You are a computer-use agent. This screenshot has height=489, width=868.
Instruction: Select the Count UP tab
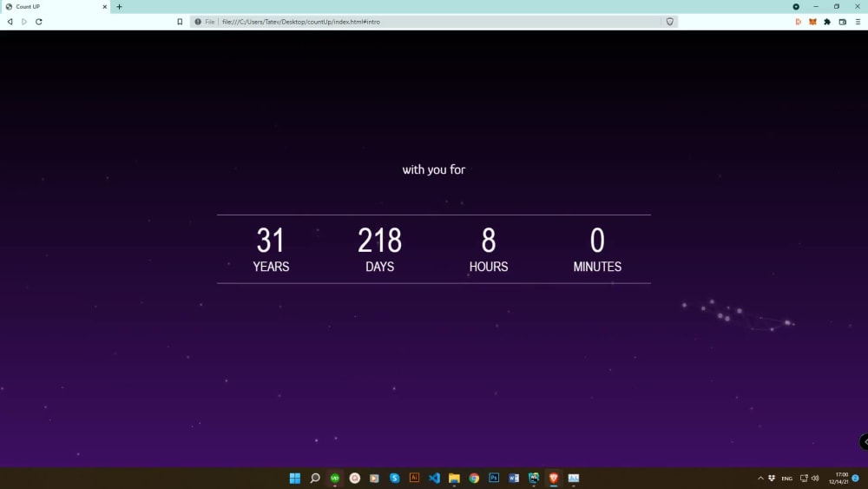(56, 7)
